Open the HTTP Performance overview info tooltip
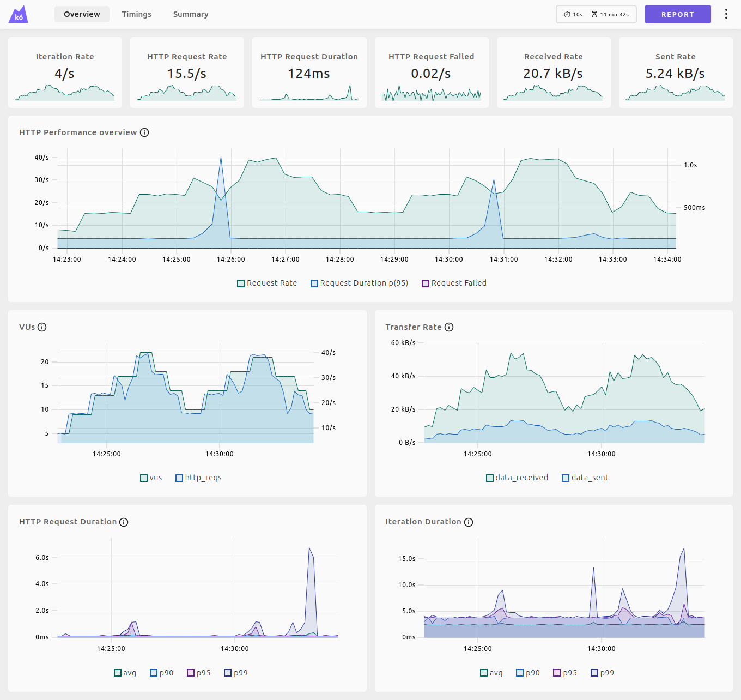The height and width of the screenshot is (700, 741). pos(144,132)
